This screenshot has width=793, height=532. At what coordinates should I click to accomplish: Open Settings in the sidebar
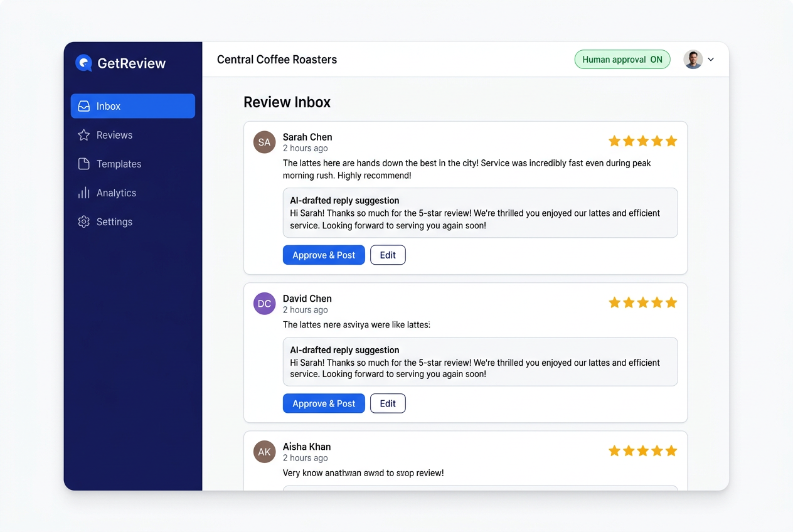click(x=133, y=221)
